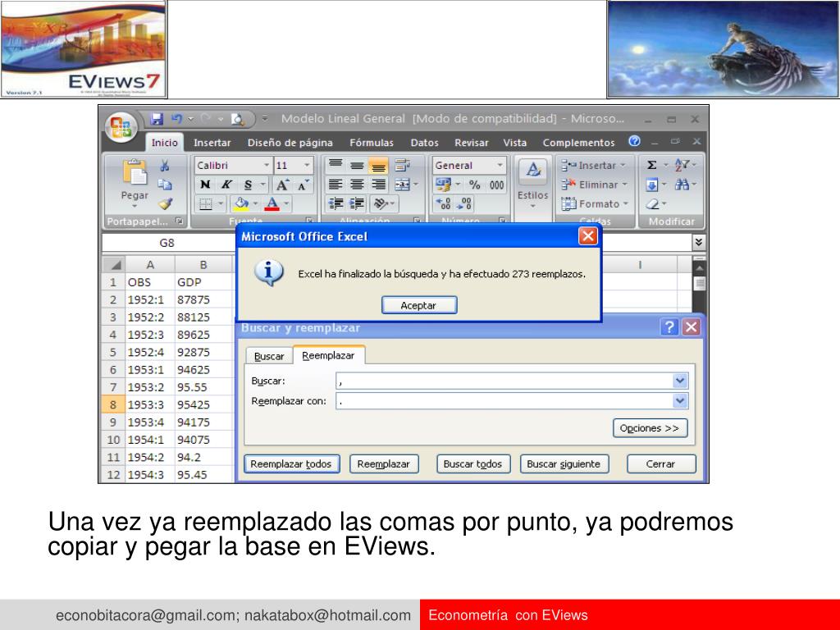This screenshot has width=840, height=630.
Task: Click the Pegar clipboard icon
Action: (135, 172)
